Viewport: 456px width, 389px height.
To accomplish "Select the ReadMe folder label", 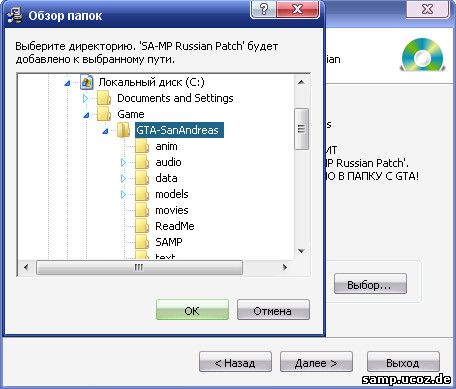I will pos(175,226).
